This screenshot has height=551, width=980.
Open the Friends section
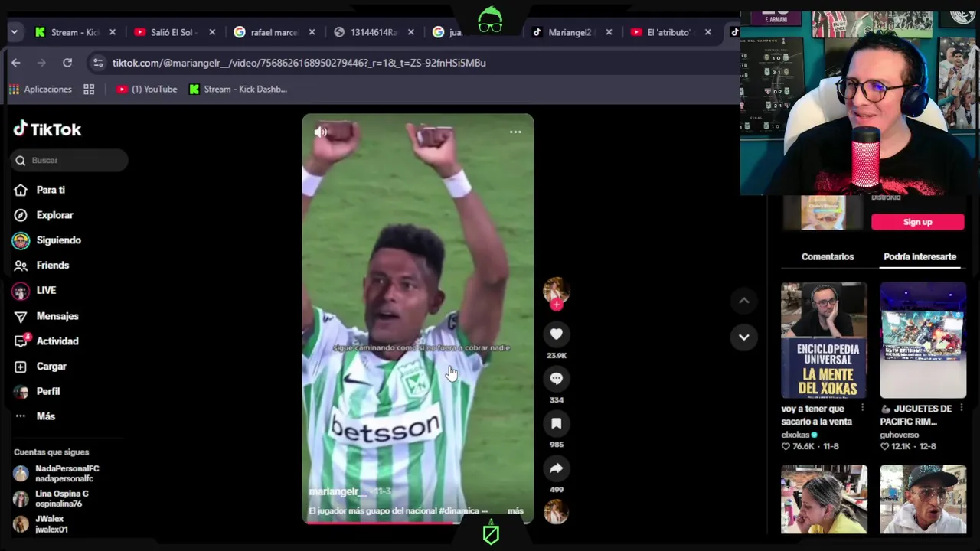42,266
